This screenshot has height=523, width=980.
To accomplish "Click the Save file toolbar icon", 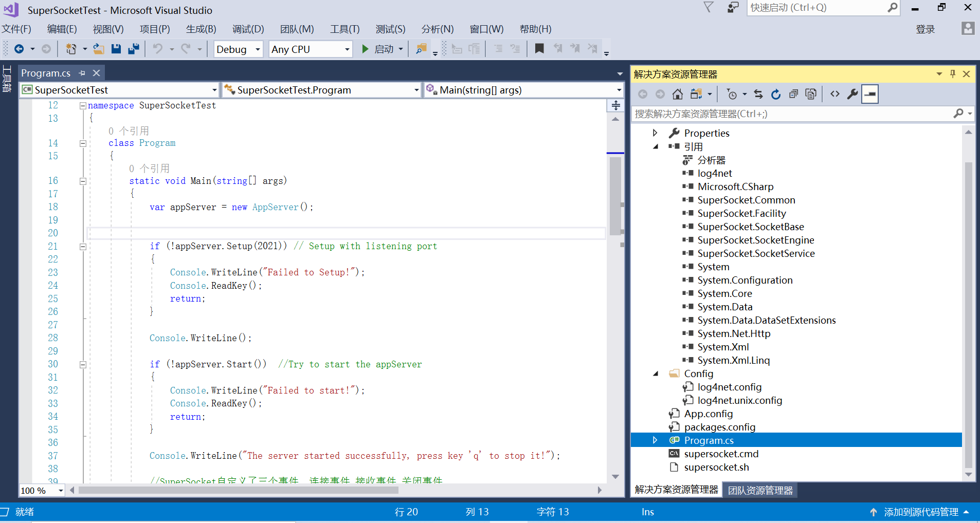I will (x=116, y=49).
